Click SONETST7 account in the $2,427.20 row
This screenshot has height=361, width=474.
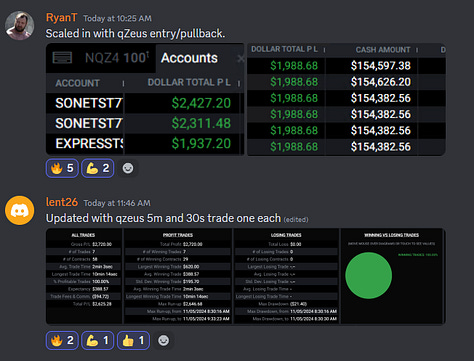[x=89, y=103]
